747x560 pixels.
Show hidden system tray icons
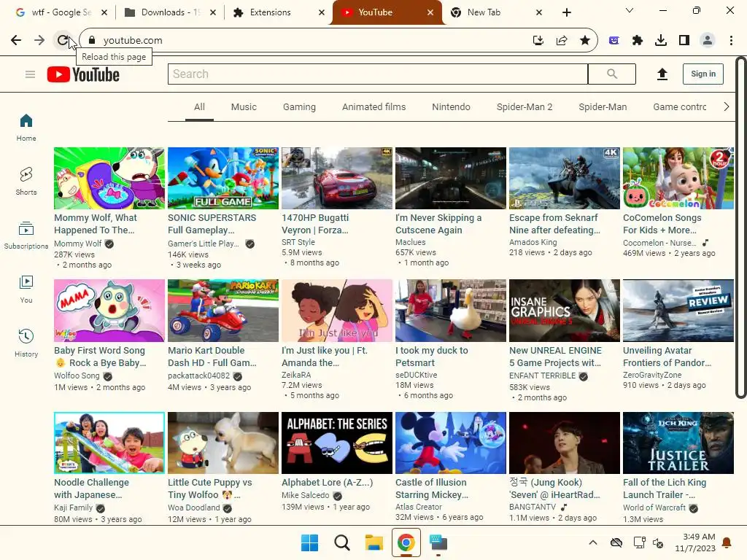tap(592, 542)
